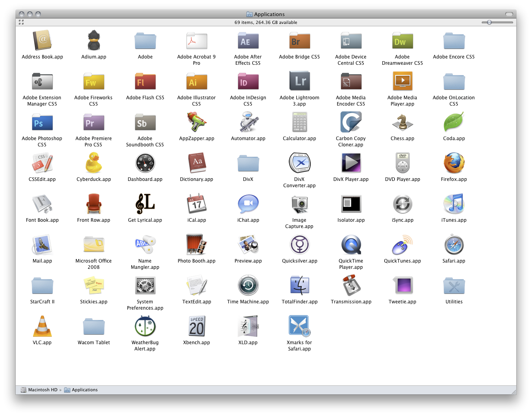Click the iCal calendar icon

click(x=196, y=204)
